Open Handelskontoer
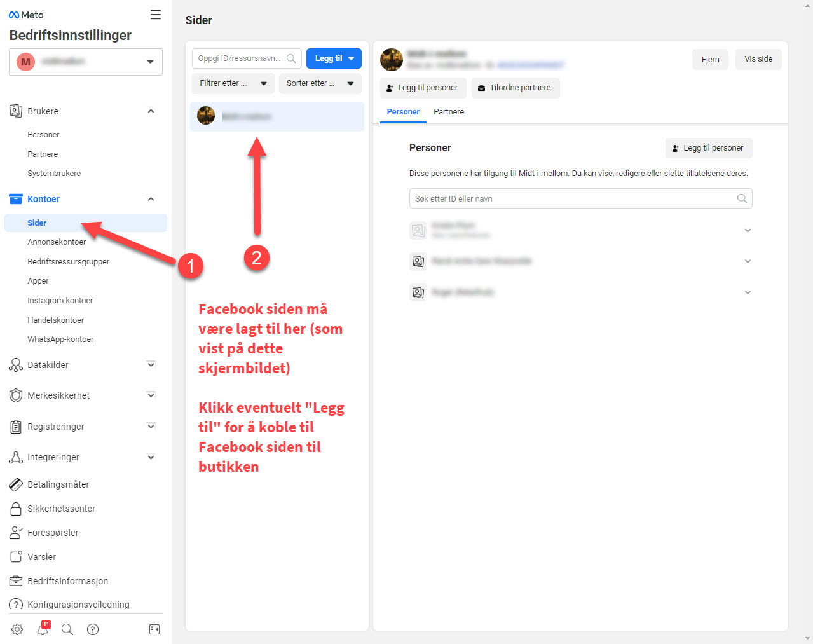The width and height of the screenshot is (813, 644). point(56,320)
